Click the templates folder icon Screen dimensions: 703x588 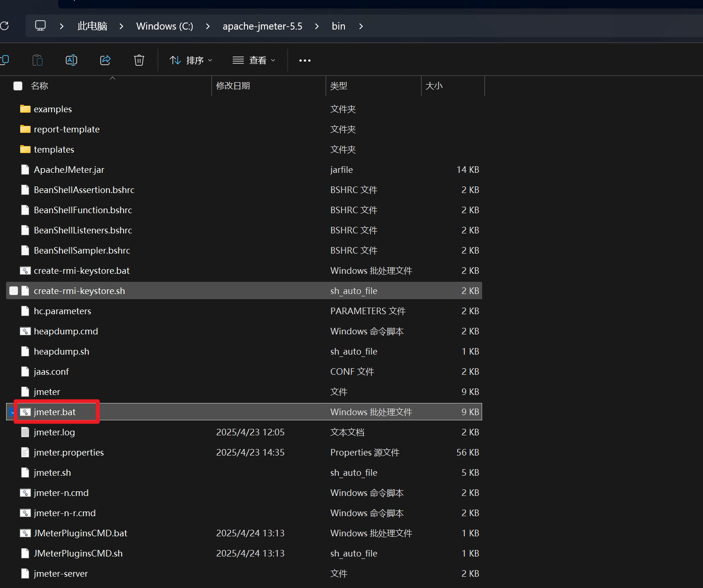point(25,149)
